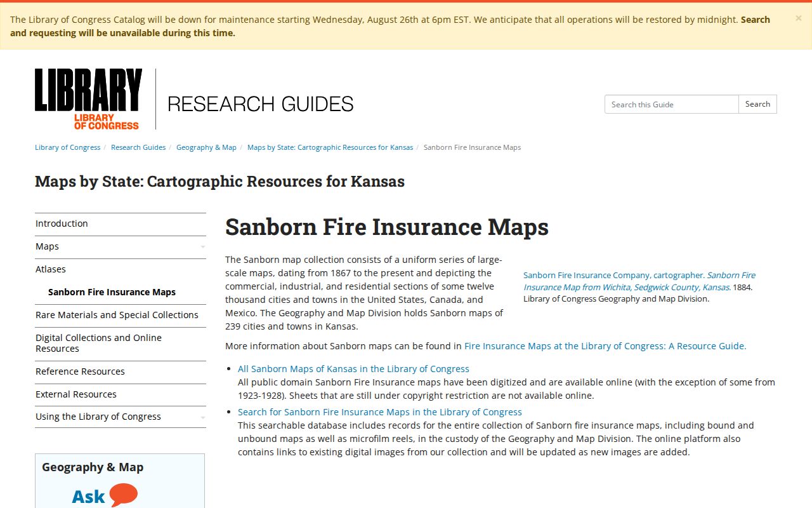
Task: Open External Resources sidebar page
Action: [x=121, y=394]
